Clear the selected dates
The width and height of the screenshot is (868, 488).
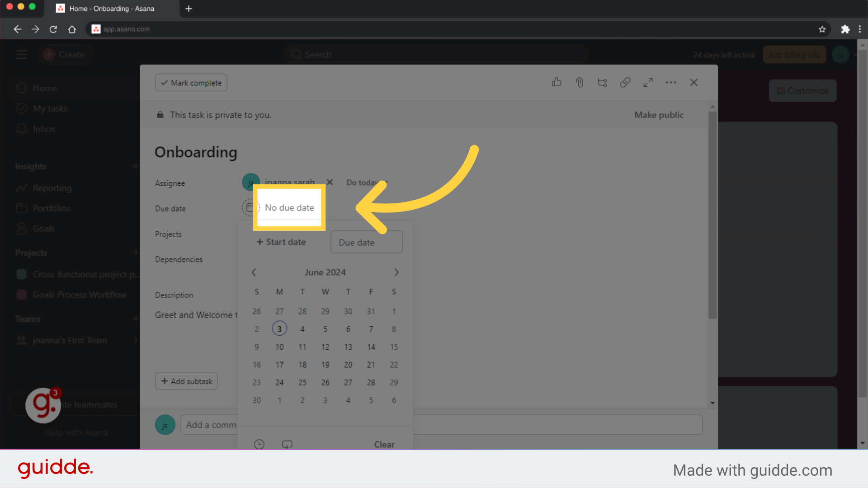coord(384,444)
